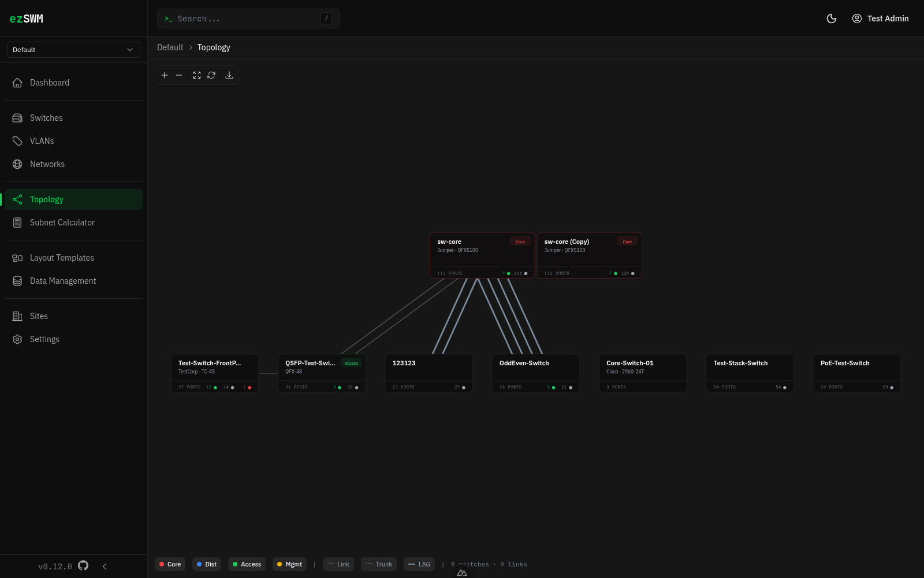The image size is (924, 578).
Task: Click Default breadcrumb link
Action: 170,47
